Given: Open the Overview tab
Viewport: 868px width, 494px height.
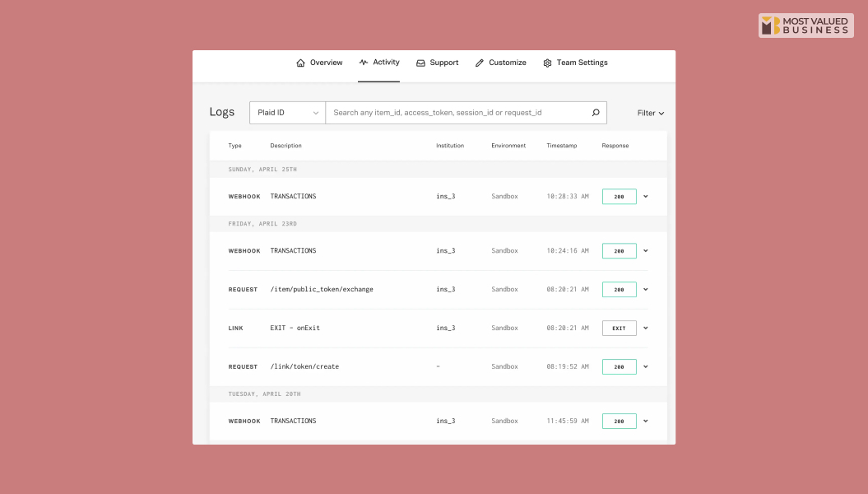Looking at the screenshot, I should [x=319, y=63].
